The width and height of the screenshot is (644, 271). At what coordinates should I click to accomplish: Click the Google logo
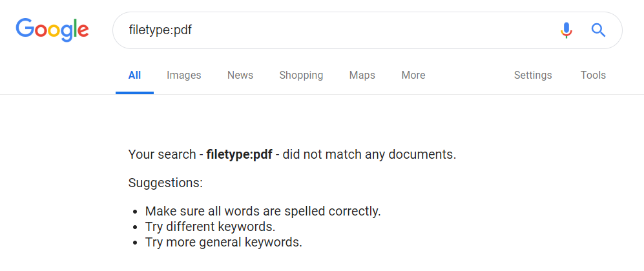[52, 30]
